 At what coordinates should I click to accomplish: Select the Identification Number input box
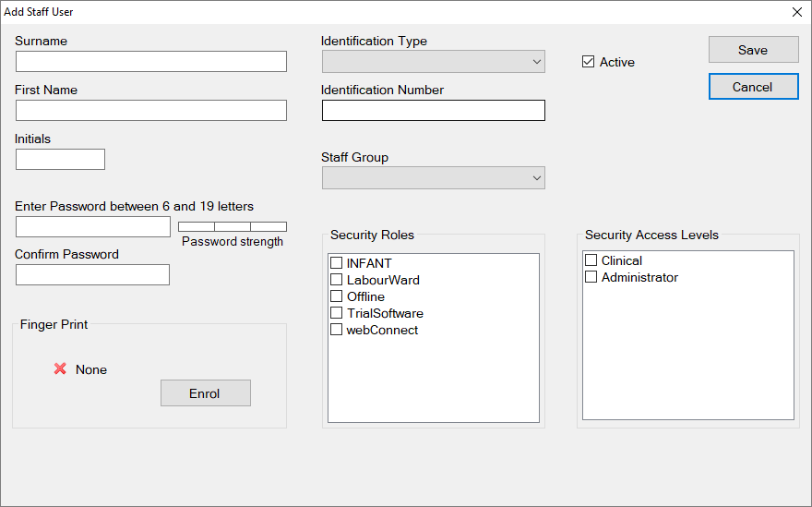pyautogui.click(x=434, y=111)
